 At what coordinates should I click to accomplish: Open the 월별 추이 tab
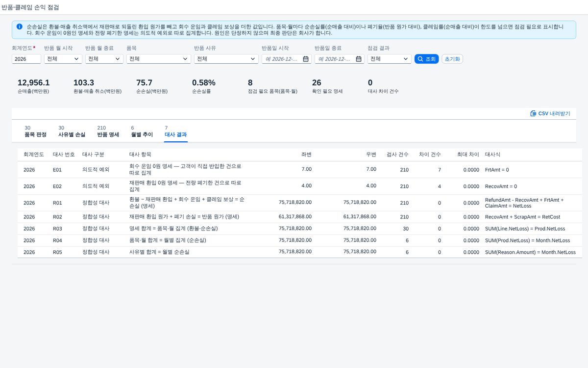tap(142, 131)
